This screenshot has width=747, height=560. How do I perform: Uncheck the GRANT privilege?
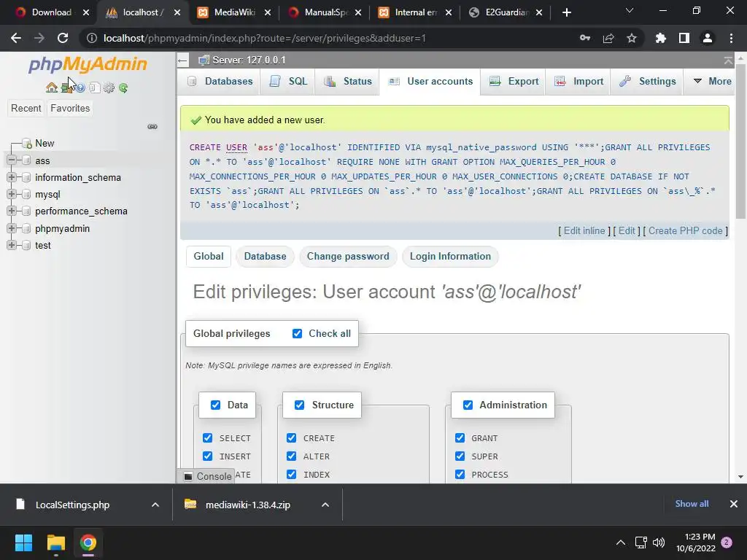460,437
